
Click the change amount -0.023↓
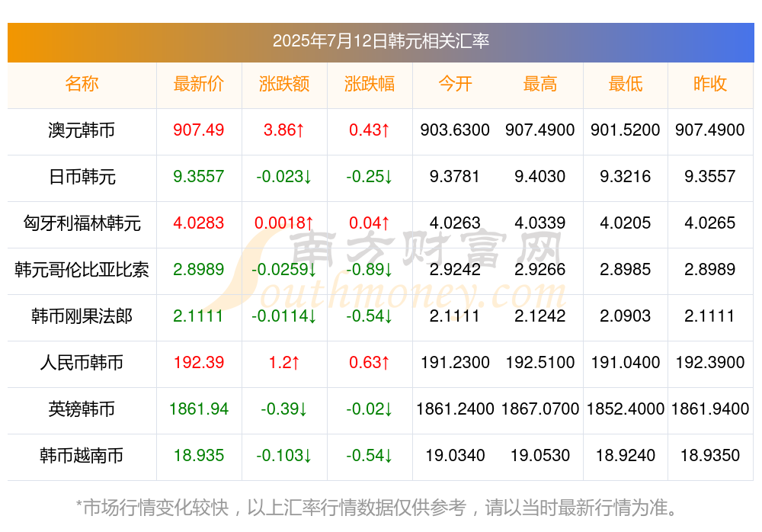284,177
